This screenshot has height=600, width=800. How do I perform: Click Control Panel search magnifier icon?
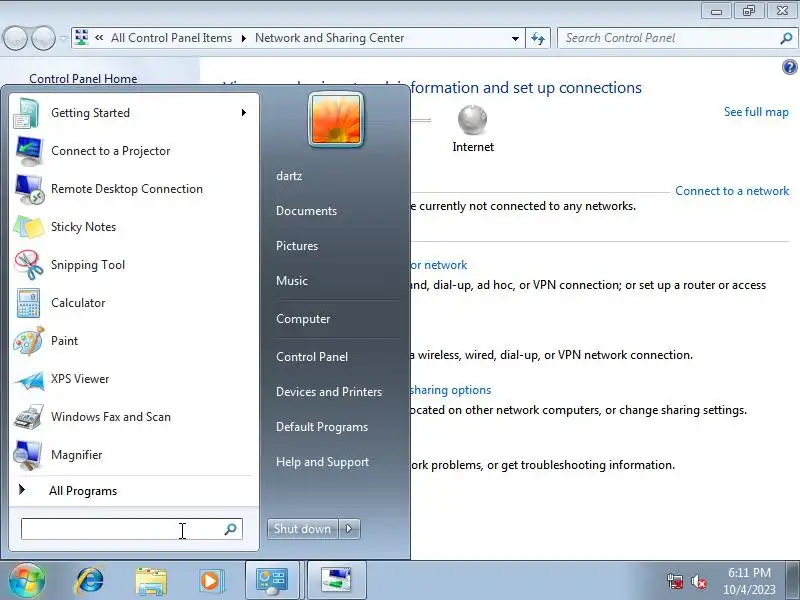(x=786, y=38)
